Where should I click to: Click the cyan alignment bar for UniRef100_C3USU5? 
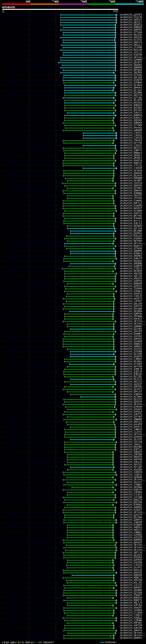click(100, 168)
